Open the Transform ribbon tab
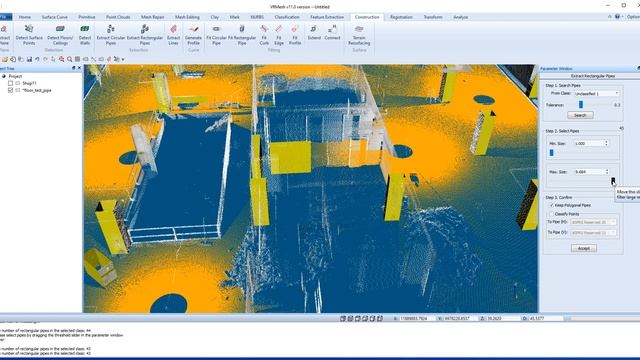Viewport: 640px width, 360px height. pos(433,17)
